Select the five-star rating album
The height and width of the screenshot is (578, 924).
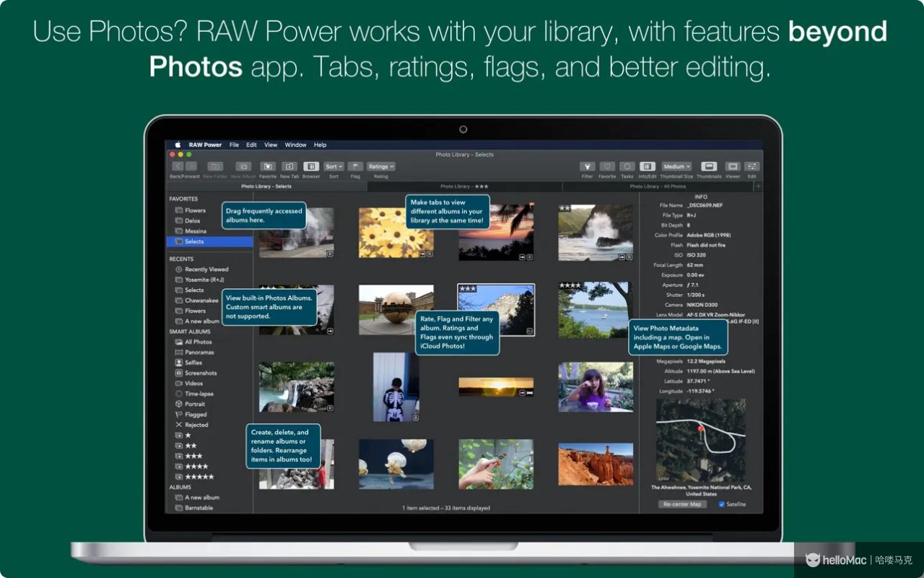coord(194,477)
